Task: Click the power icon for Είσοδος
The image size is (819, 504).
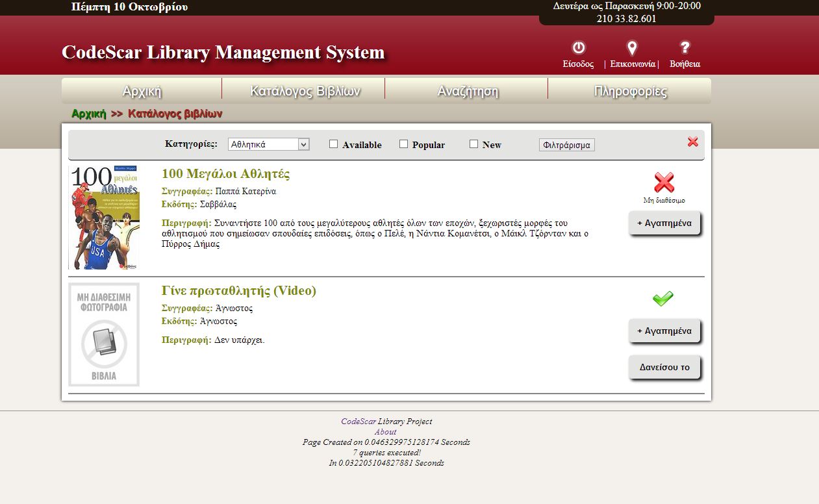Action: [578, 47]
